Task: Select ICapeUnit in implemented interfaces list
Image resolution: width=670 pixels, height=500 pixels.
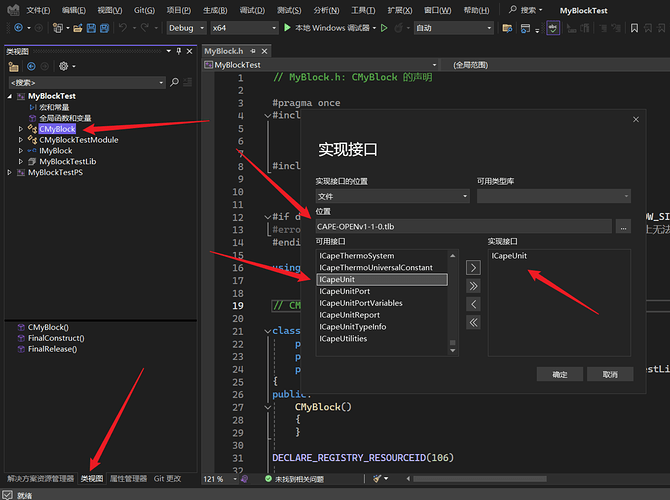Action: [509, 256]
